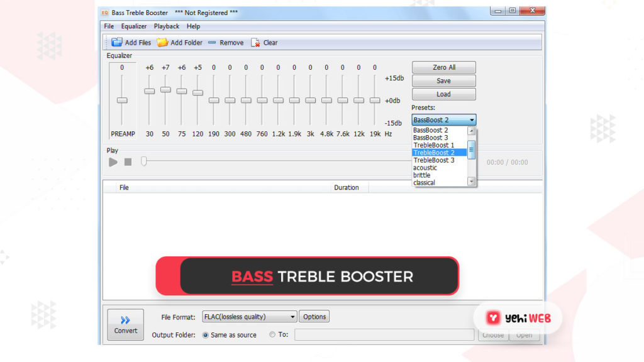Choose TrebleBoost 3 from presets list
Viewport: 644px width, 362px height.
434,160
